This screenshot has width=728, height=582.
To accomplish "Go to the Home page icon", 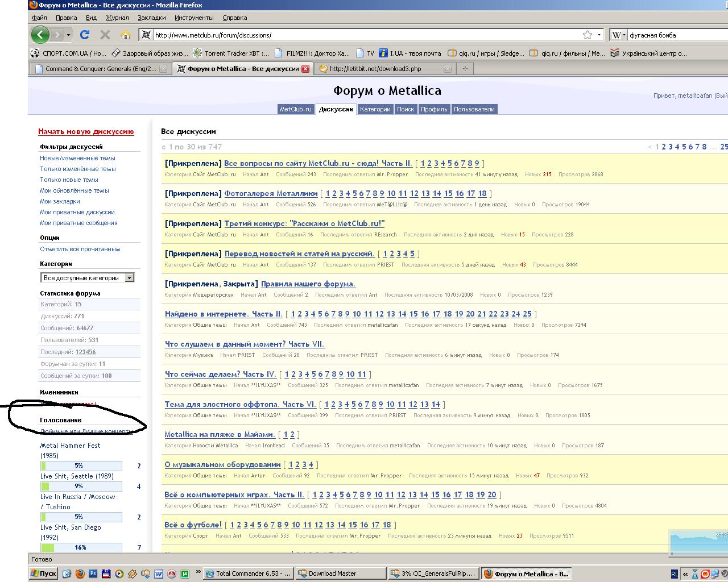I will pos(126,35).
